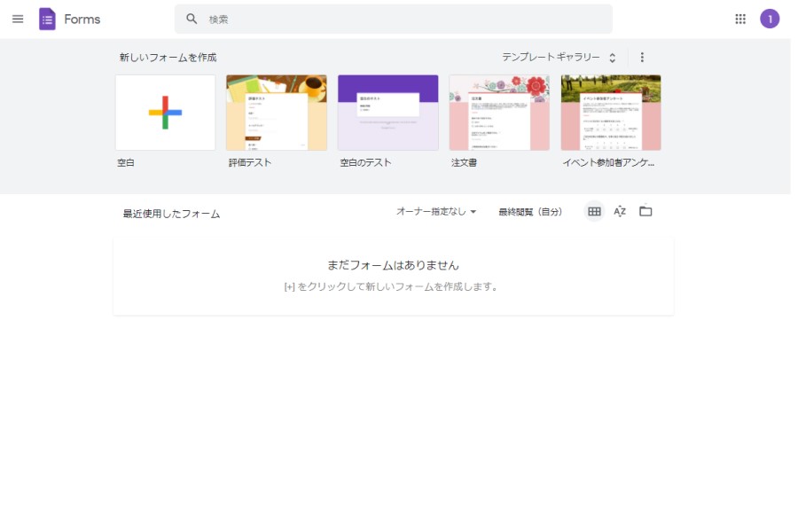
Task: Click the Forms title text
Action: tap(82, 19)
